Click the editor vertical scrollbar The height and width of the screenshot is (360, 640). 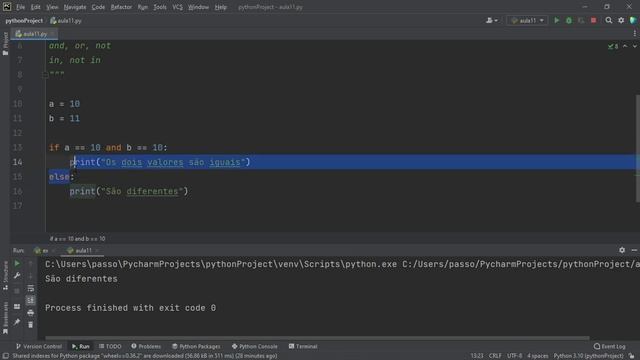[638, 148]
